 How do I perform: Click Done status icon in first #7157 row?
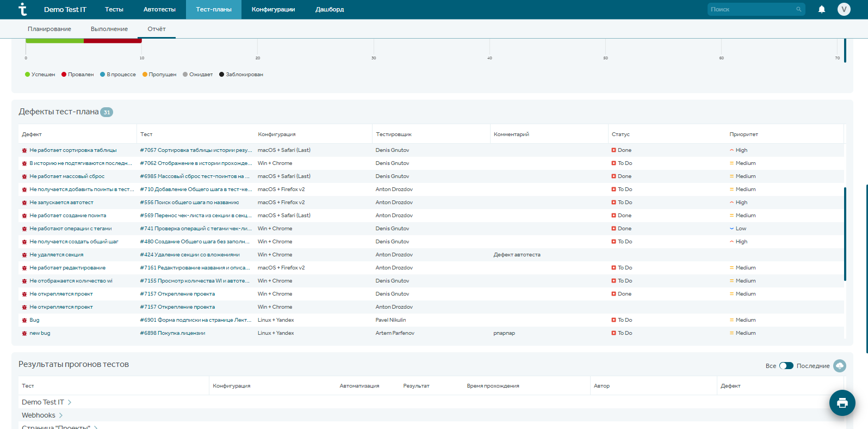(x=613, y=294)
